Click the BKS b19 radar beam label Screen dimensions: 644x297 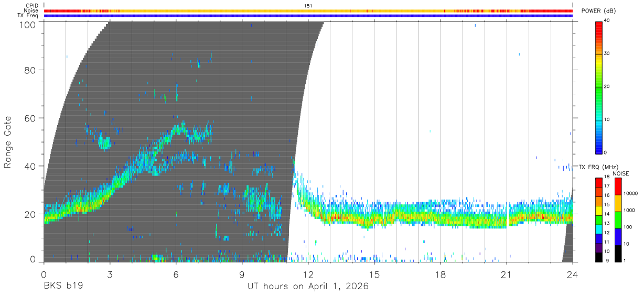63,287
